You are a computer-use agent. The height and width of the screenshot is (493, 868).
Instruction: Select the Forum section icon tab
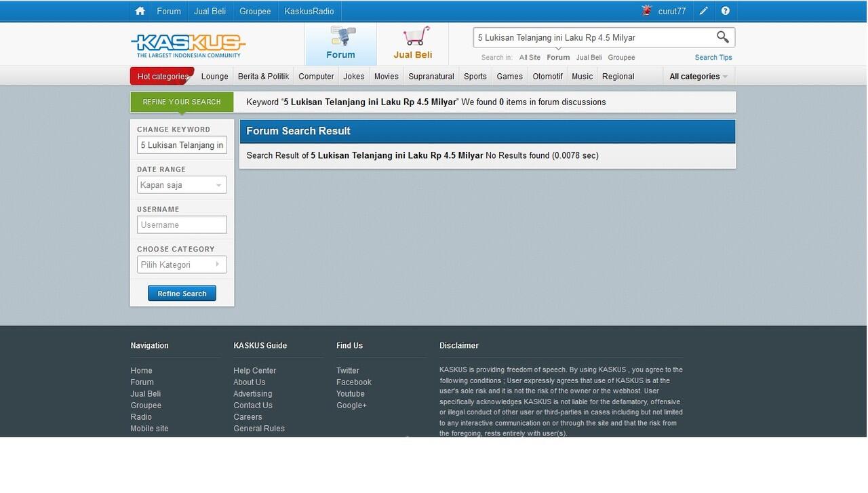click(x=340, y=43)
